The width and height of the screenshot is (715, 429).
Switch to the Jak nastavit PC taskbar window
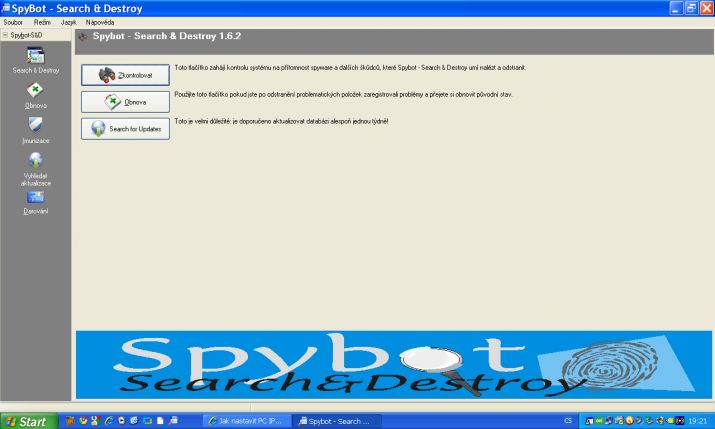(x=247, y=421)
